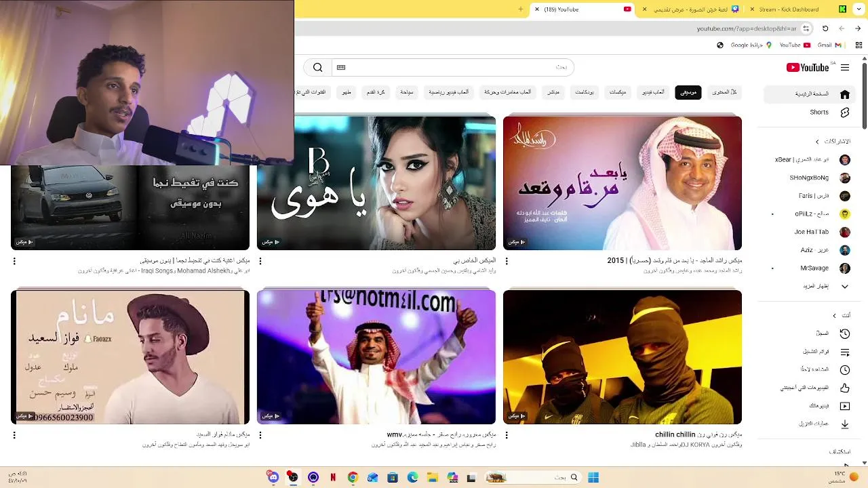Open Microsoft Store from the taskbar
This screenshot has height=488, width=868.
tap(393, 477)
